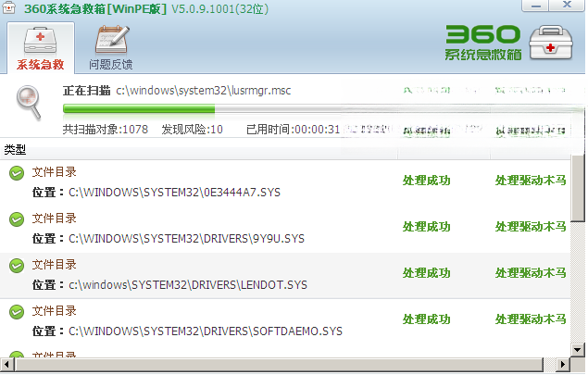Click 处理成功 status for SOFTDAEMO.SYS row
Viewport: 588px width, 375px height.
pyautogui.click(x=426, y=319)
